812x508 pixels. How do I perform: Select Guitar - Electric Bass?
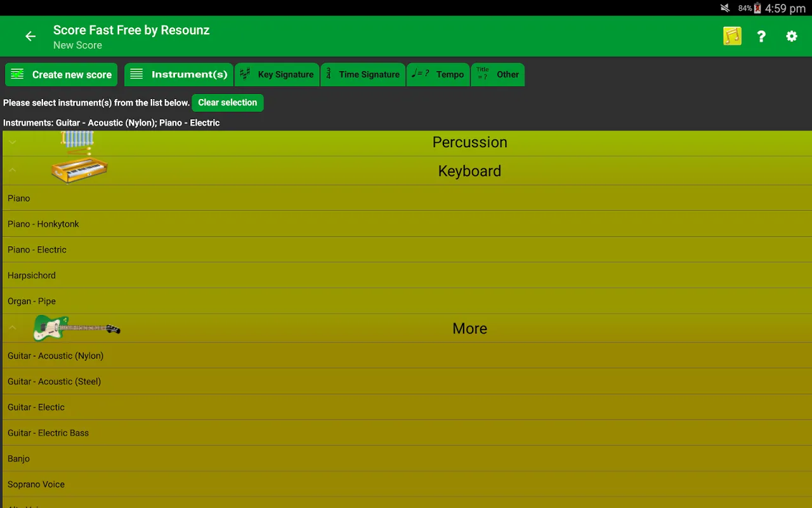pyautogui.click(x=407, y=433)
